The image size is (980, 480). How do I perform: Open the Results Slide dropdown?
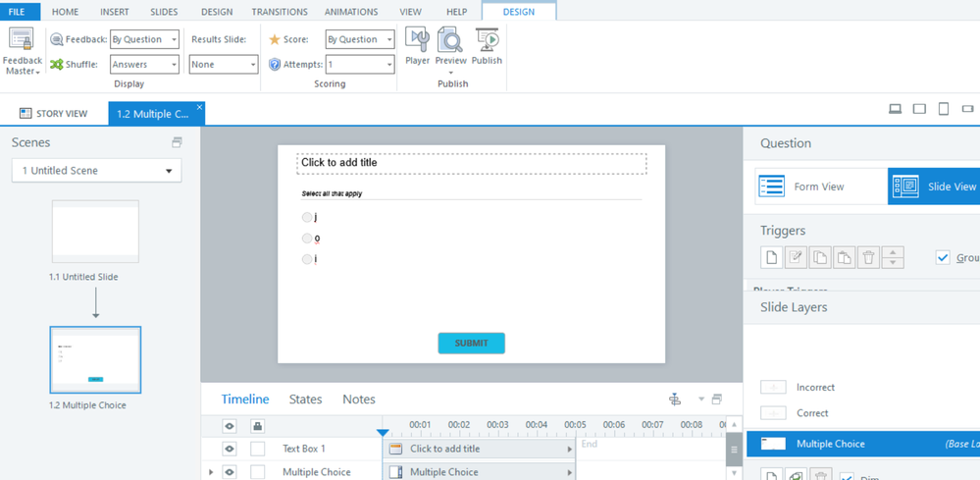coord(224,65)
